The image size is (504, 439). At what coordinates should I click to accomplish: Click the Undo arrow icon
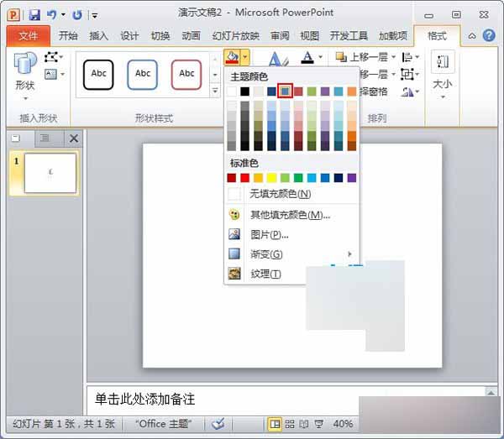51,14
